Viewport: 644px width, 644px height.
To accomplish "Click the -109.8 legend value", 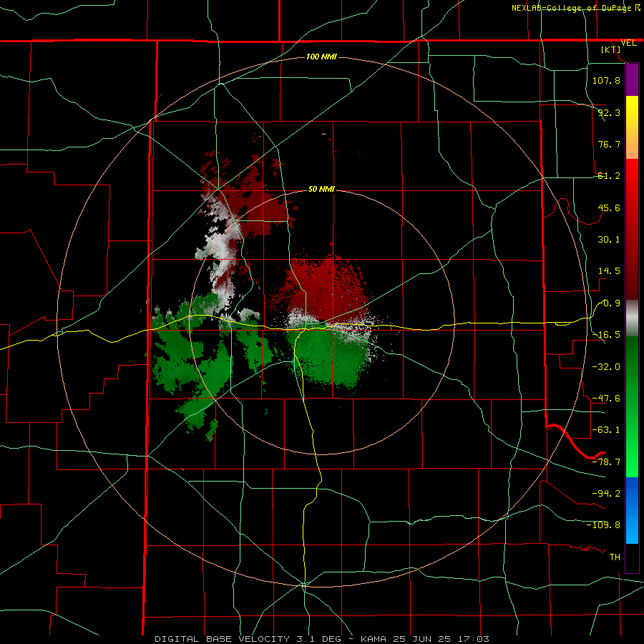I will [603, 525].
